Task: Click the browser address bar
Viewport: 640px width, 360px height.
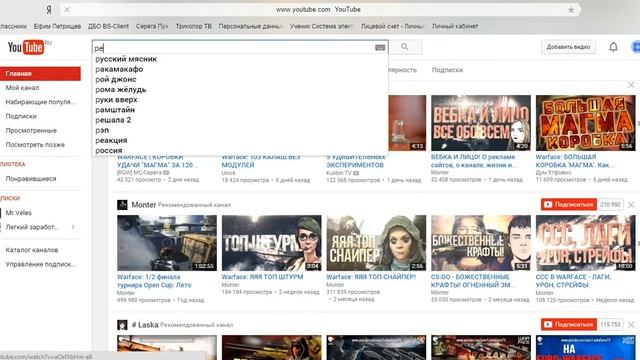Action: point(318,9)
